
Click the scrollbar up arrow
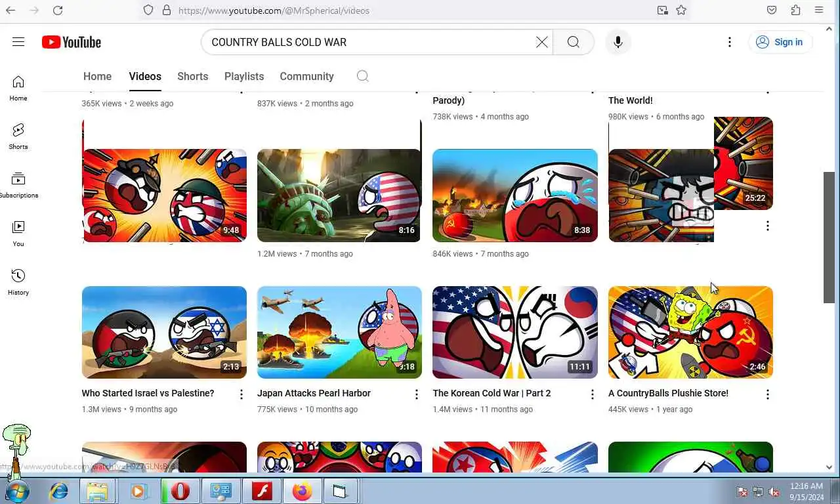click(829, 29)
